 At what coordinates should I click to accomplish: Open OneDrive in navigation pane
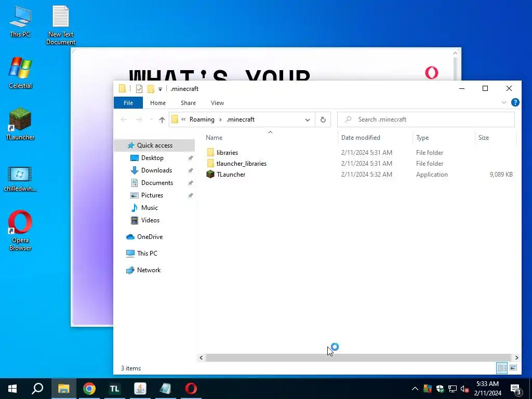[x=150, y=237]
